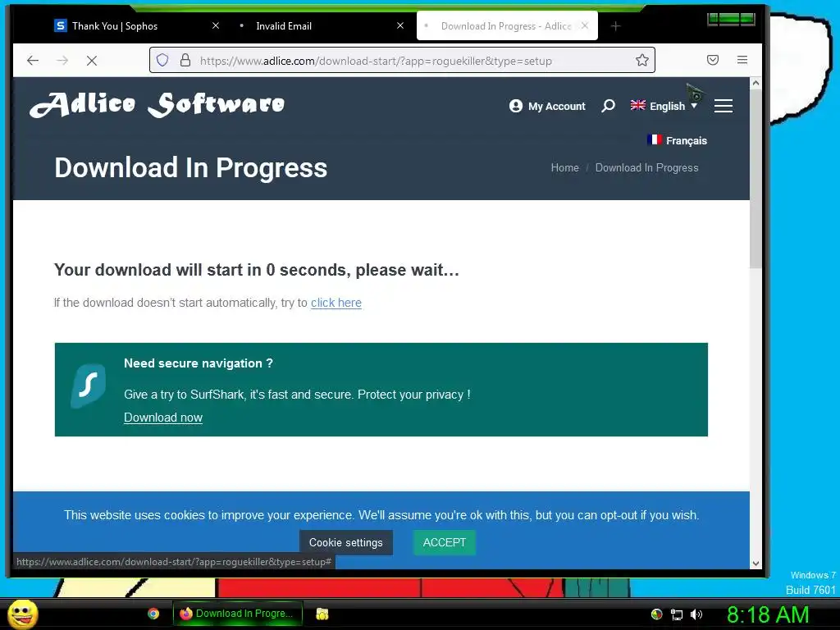Click the Download In Progress page heading
The height and width of the screenshot is (630, 840).
(190, 167)
